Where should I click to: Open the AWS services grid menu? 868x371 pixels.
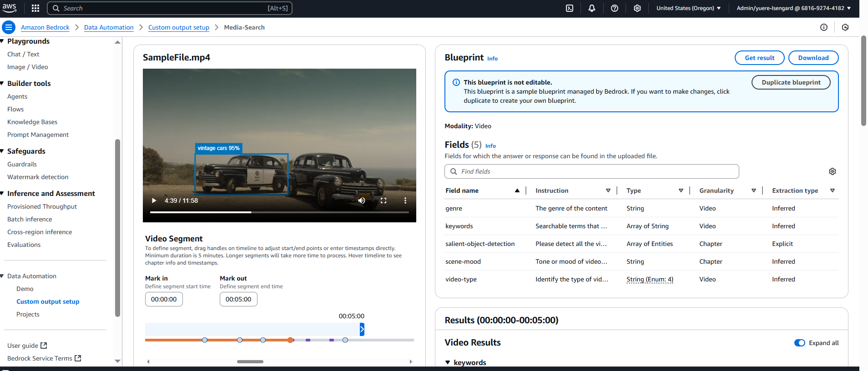35,8
